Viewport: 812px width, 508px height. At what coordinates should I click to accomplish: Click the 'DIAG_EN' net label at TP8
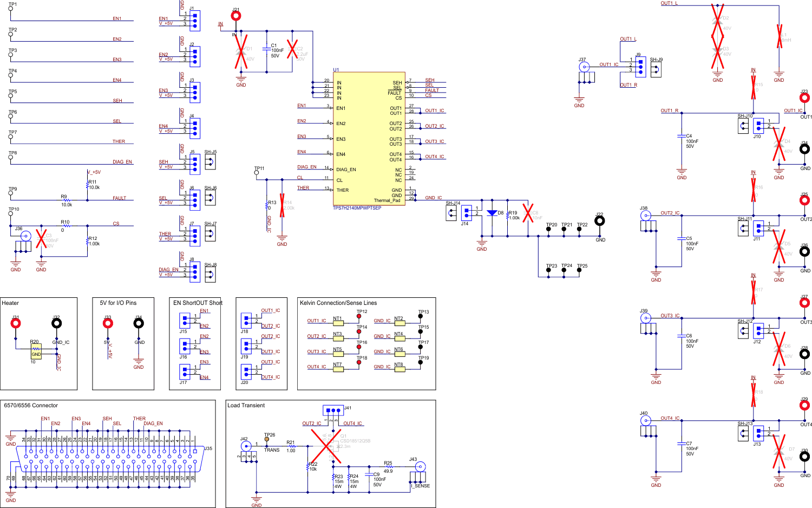tap(122, 162)
